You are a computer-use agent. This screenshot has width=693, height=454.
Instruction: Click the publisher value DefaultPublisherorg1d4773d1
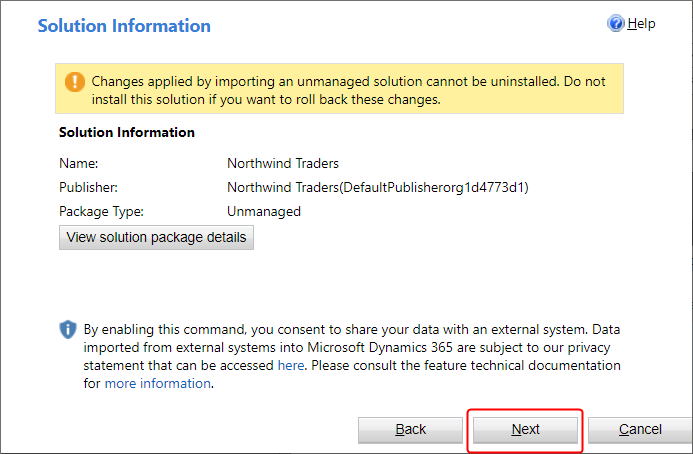tap(378, 187)
